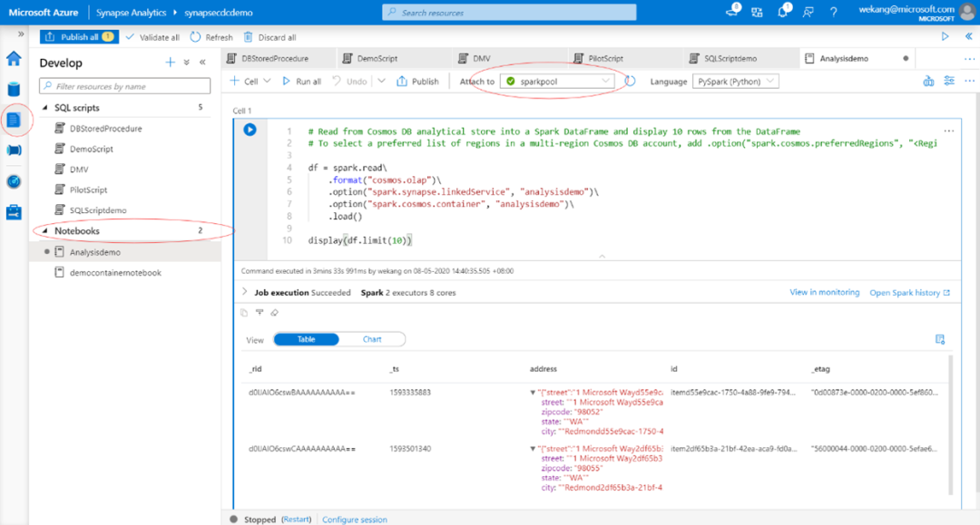The height and width of the screenshot is (525, 980).
Task: Refresh the Spark pool status icon
Action: click(x=630, y=82)
